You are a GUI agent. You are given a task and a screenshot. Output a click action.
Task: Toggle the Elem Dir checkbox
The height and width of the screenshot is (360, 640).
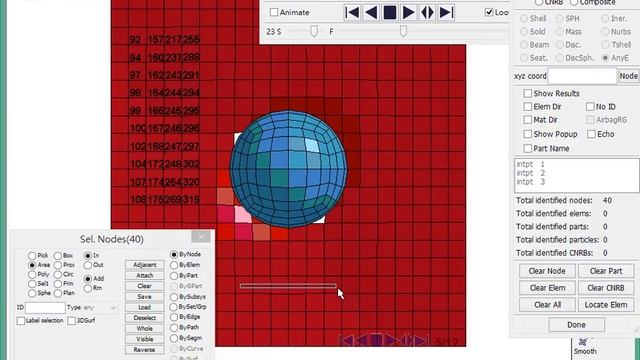pyautogui.click(x=527, y=107)
